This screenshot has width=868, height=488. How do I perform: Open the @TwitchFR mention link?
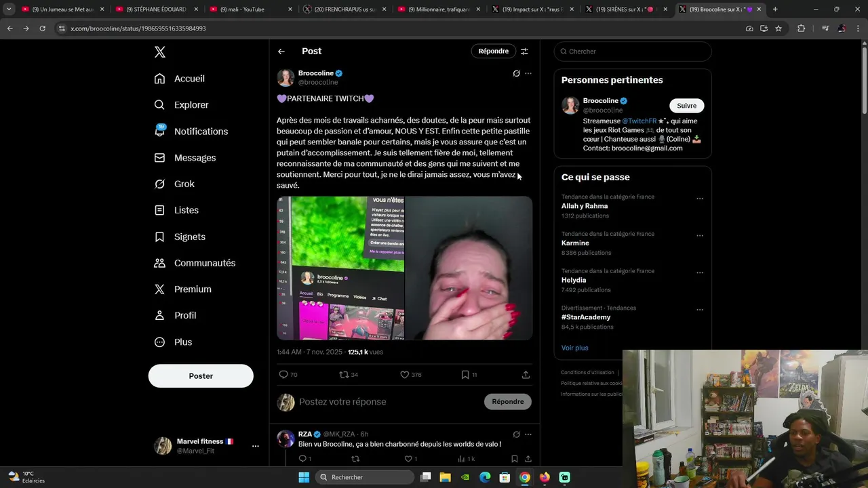639,121
